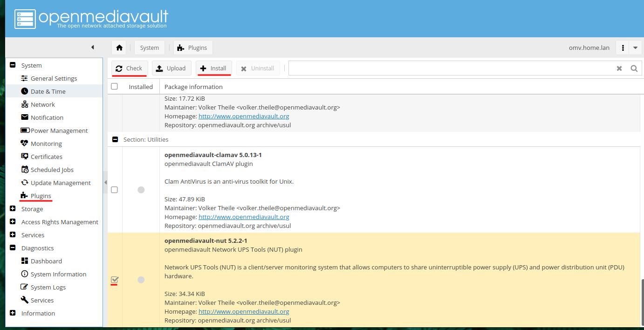Click the openmediavault-clamav 5.0.13-1 title

pos(213,155)
